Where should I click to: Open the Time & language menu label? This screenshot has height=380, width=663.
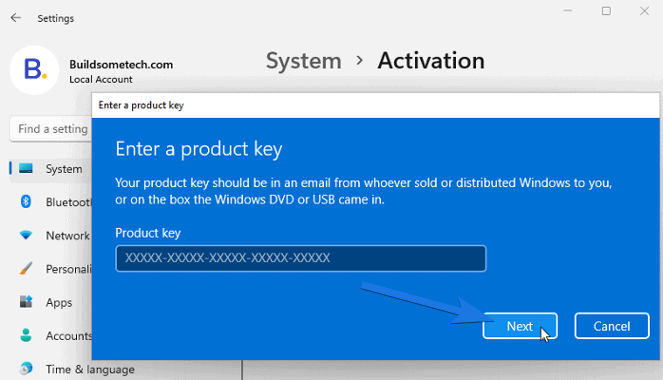click(x=90, y=369)
